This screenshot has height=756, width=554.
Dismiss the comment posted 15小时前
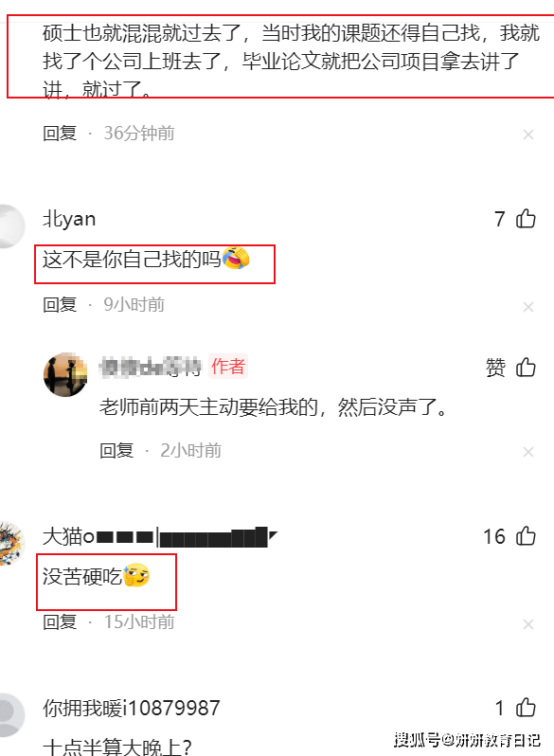click(528, 624)
